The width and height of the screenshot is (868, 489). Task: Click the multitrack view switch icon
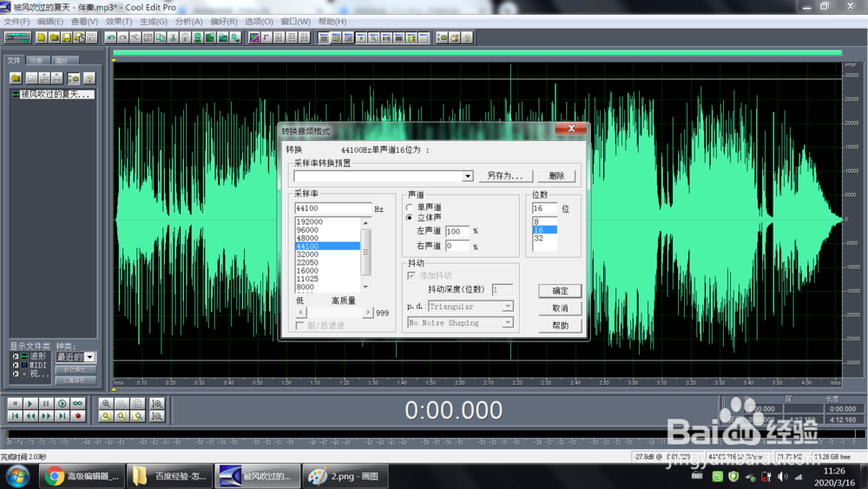tap(17, 37)
